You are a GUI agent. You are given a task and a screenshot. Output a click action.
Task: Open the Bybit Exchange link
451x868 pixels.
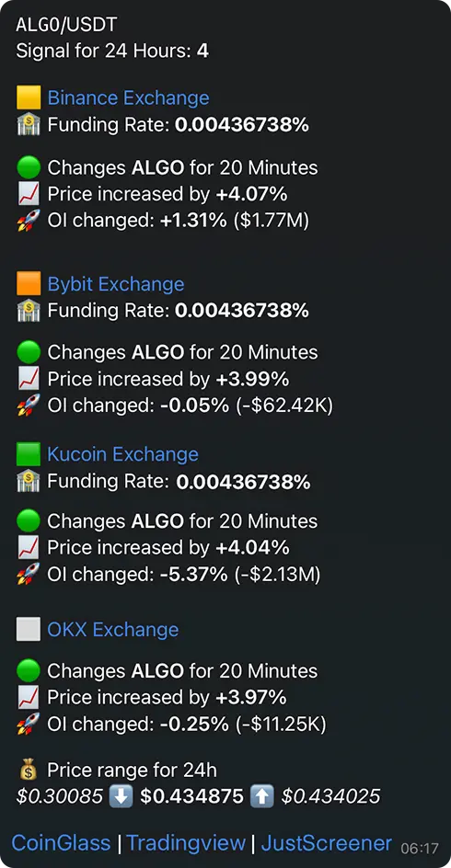(116, 284)
